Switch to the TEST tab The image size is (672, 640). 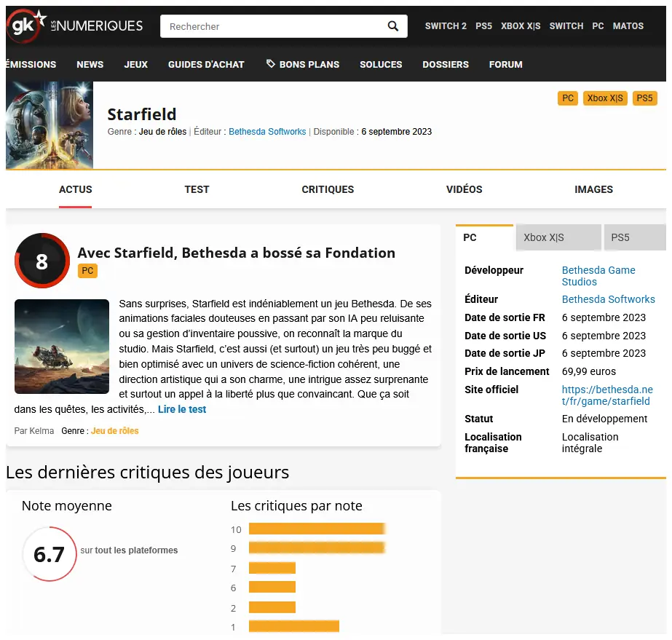[197, 189]
